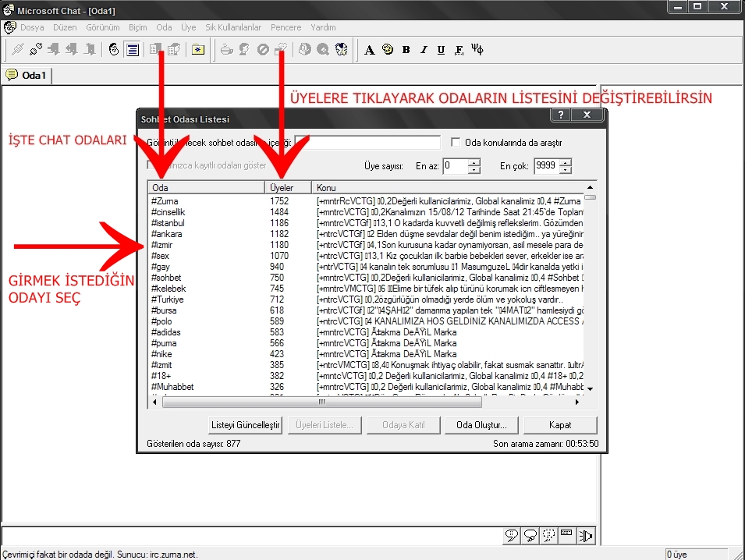This screenshot has height=560, width=745.
Task: Click the 'En çok' 9999 field
Action: click(547, 166)
